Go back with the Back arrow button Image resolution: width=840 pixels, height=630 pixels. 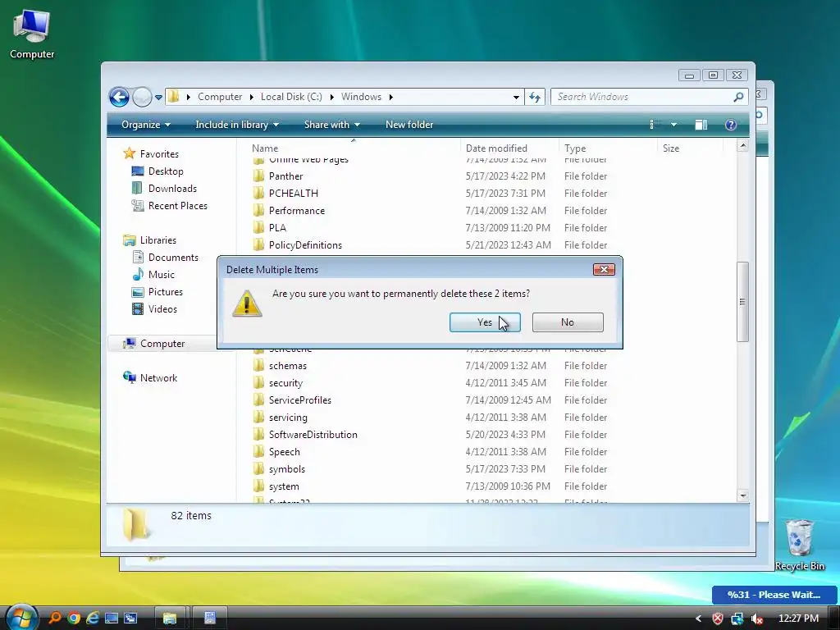119,97
